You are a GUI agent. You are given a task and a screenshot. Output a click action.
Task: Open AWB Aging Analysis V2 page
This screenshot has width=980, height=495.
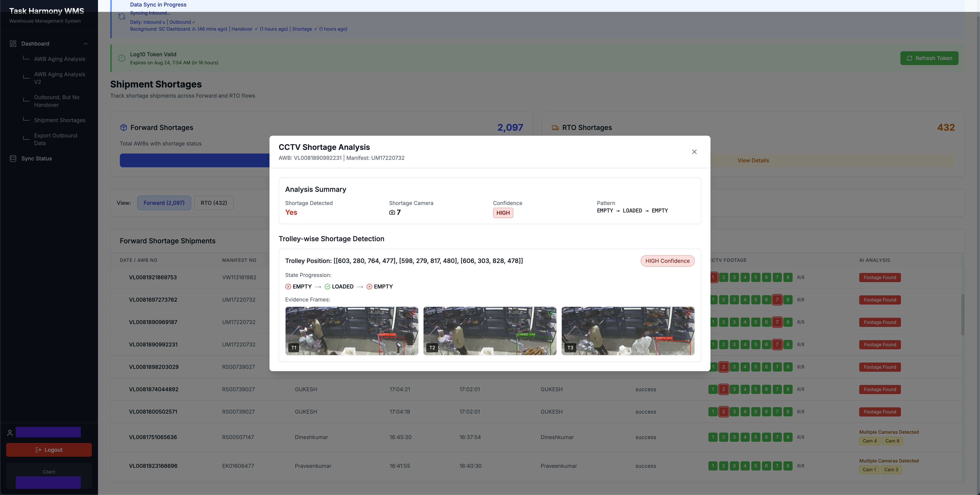pos(59,78)
